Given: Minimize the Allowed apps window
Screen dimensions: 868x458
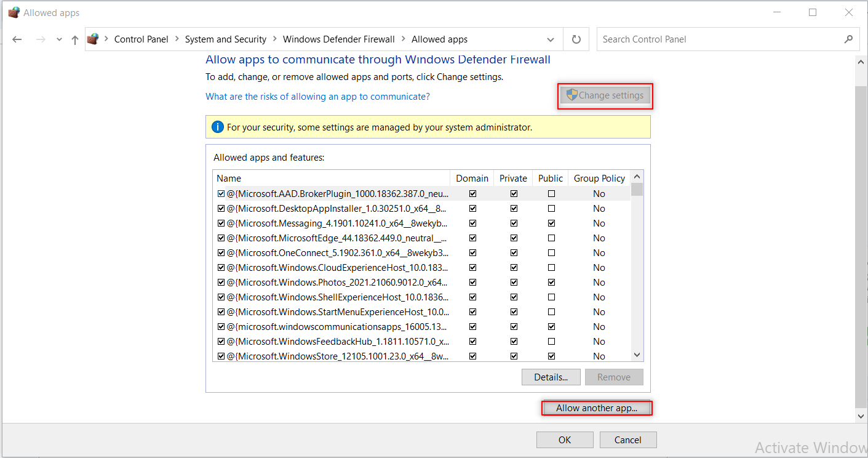Looking at the screenshot, I should pyautogui.click(x=777, y=12).
